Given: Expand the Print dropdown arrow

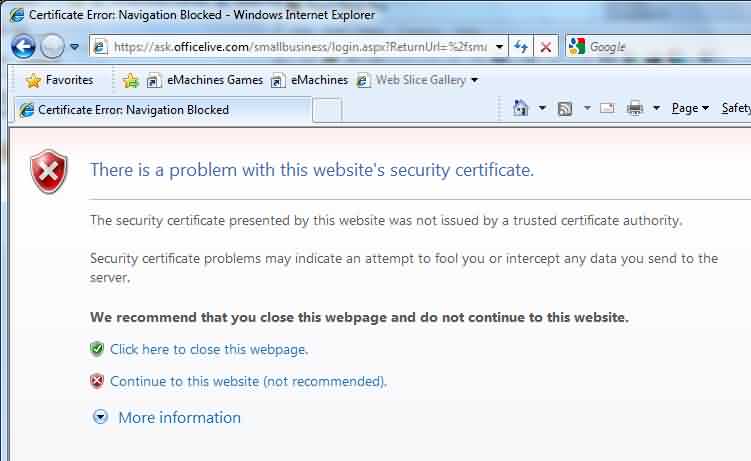Looking at the screenshot, I should point(657,108).
